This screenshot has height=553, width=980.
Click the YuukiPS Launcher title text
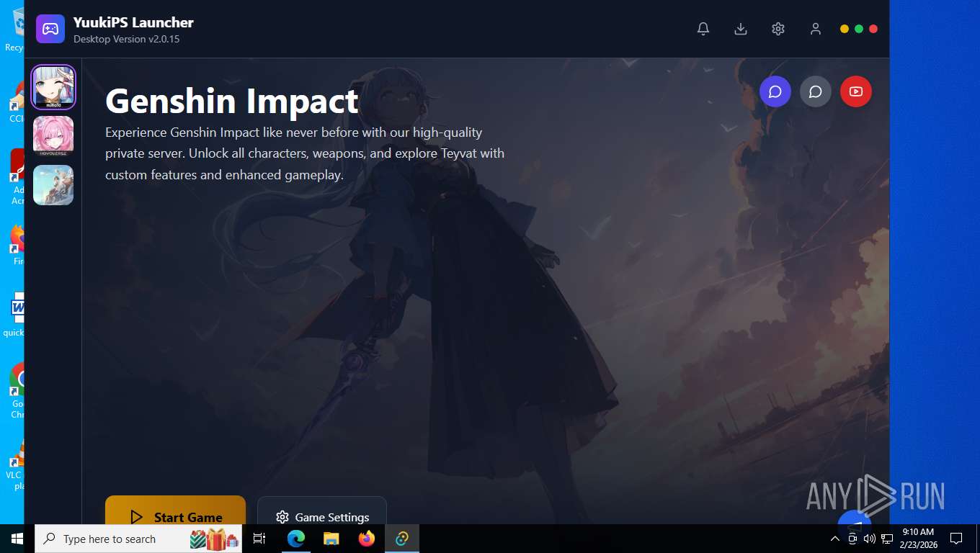pos(133,22)
